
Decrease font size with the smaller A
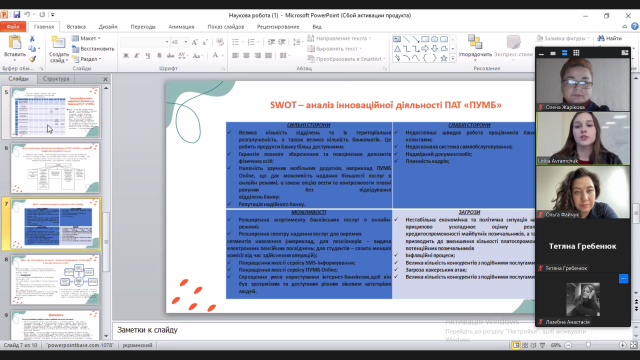(x=205, y=42)
